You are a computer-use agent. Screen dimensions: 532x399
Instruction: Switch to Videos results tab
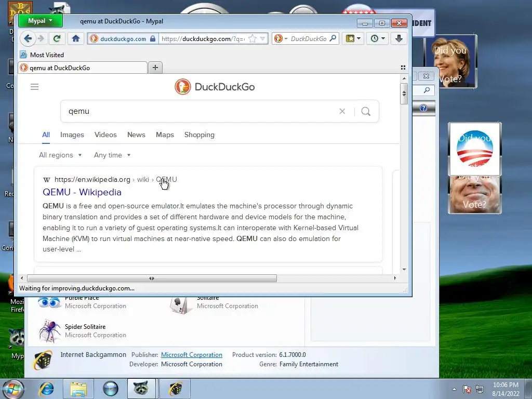[x=105, y=135]
